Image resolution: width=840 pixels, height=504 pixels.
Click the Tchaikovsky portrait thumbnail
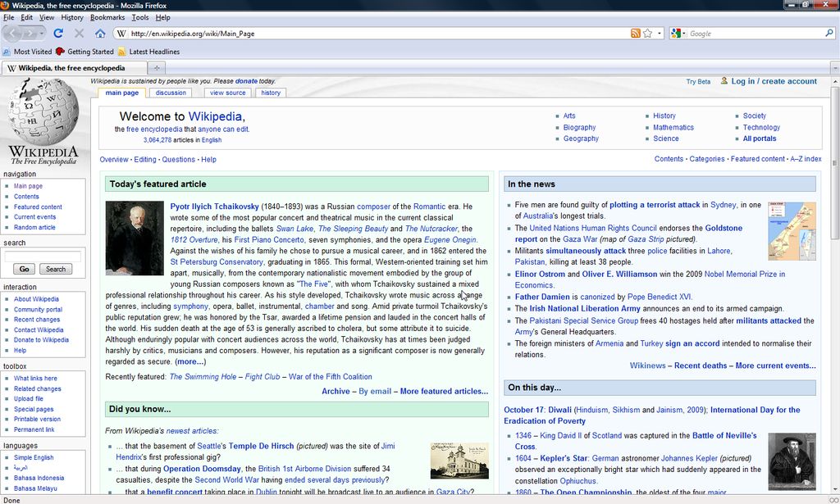135,238
